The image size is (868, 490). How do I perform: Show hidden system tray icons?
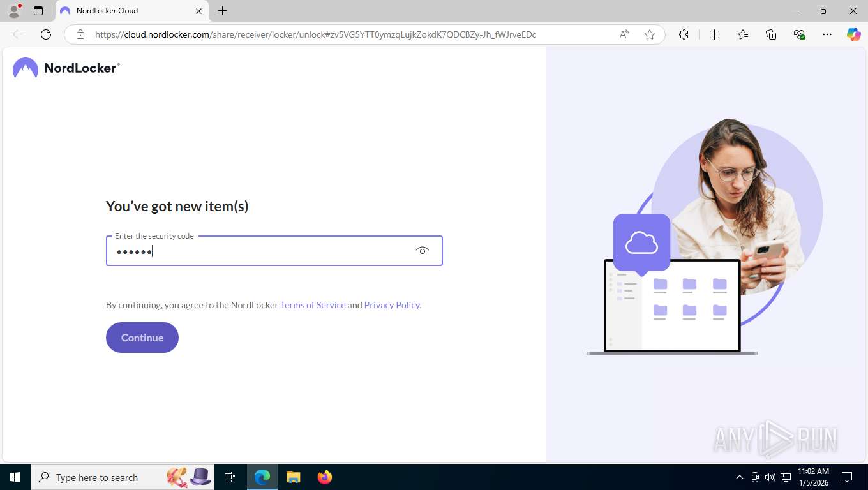pyautogui.click(x=740, y=477)
